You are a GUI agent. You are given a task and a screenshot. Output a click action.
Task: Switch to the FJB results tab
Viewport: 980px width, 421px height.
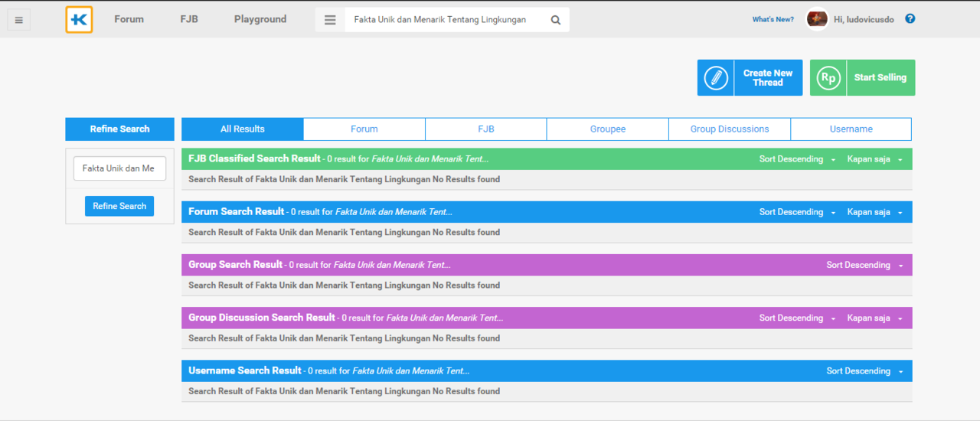tap(486, 129)
